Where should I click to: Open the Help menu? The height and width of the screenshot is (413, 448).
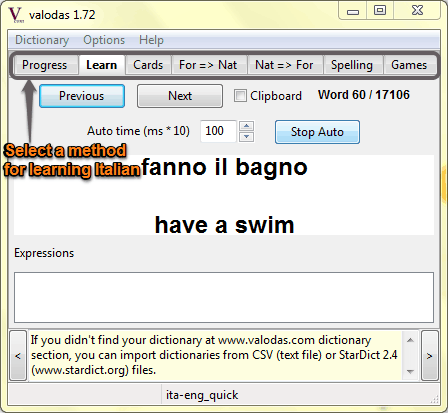point(151,40)
